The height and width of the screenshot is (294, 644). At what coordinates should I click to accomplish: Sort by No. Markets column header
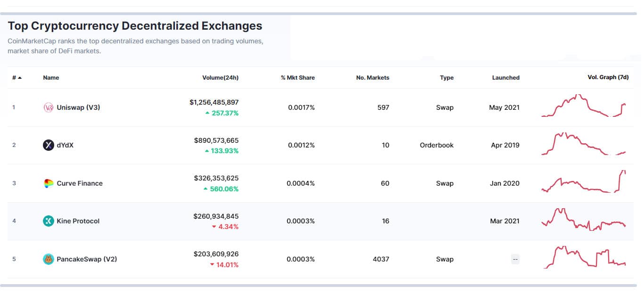click(x=372, y=78)
